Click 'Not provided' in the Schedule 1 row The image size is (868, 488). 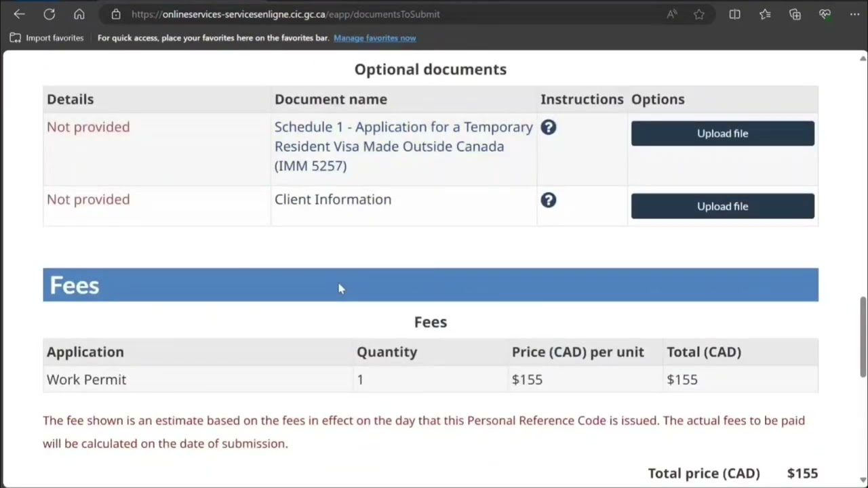(88, 127)
